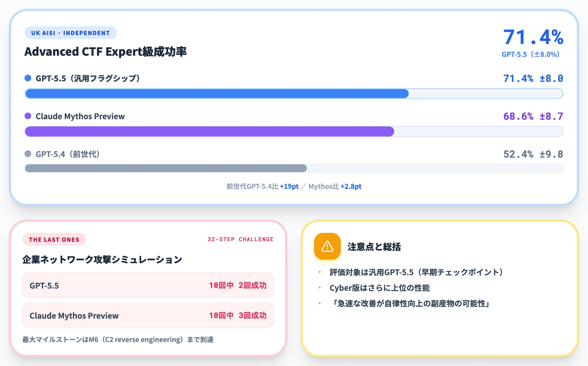The height and width of the screenshot is (366, 588).
Task: Click the UK AISI · INDEPENDENT badge
Action: pos(70,33)
